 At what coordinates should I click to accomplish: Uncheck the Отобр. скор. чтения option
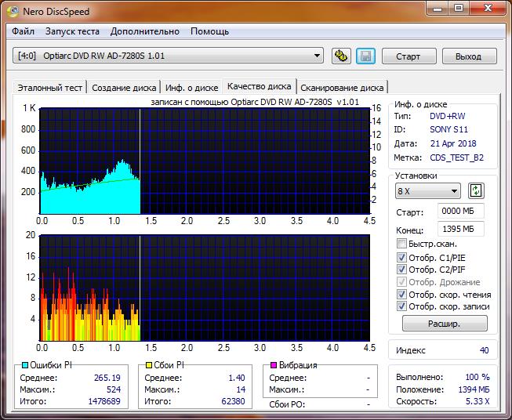click(x=402, y=295)
